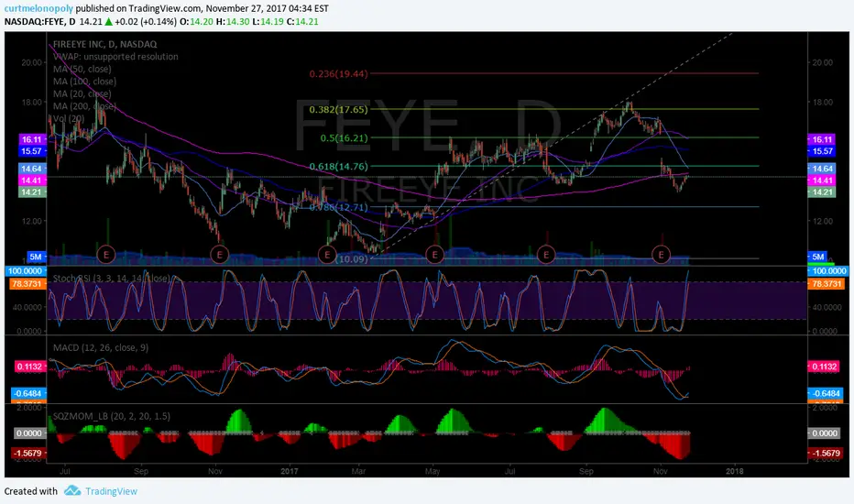
Task: Click the 5M volume tag on right scale
Action: point(818,257)
